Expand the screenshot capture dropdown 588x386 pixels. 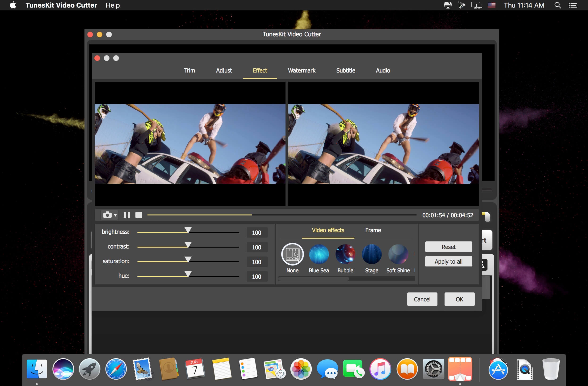tap(117, 215)
